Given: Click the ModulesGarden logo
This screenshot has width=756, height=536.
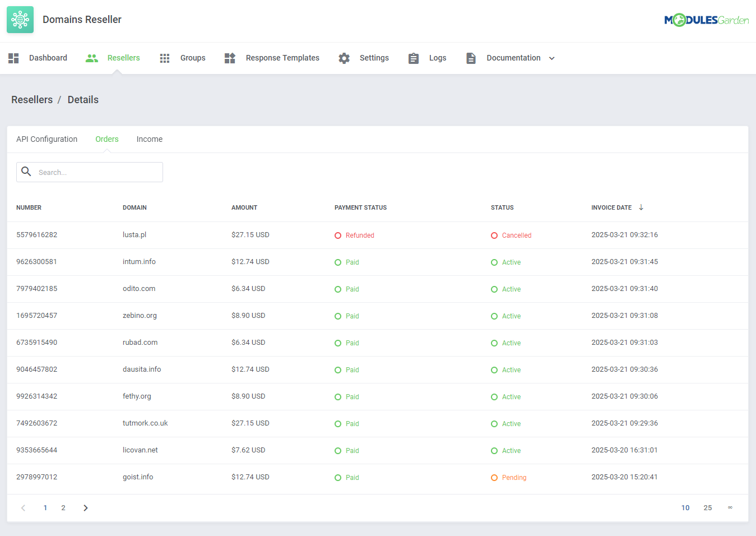Looking at the screenshot, I should 706,19.
